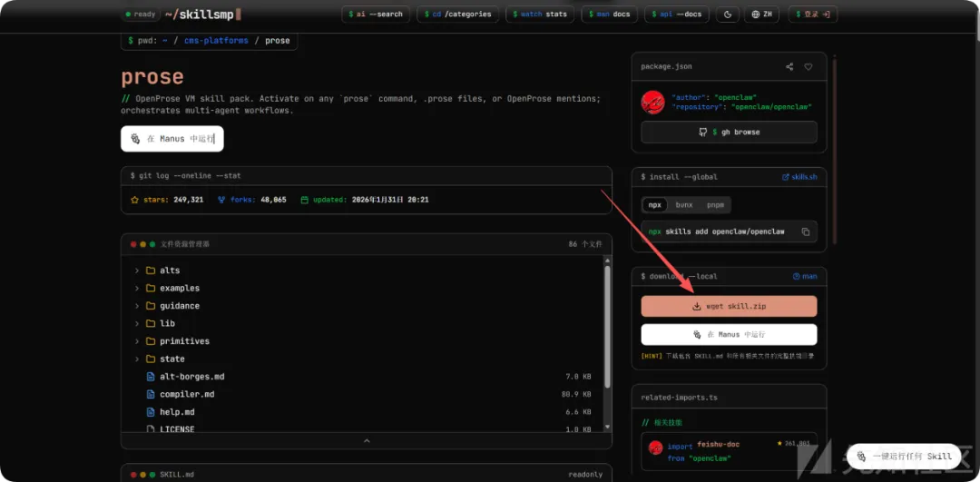Click the alts folder icon

coord(150,271)
